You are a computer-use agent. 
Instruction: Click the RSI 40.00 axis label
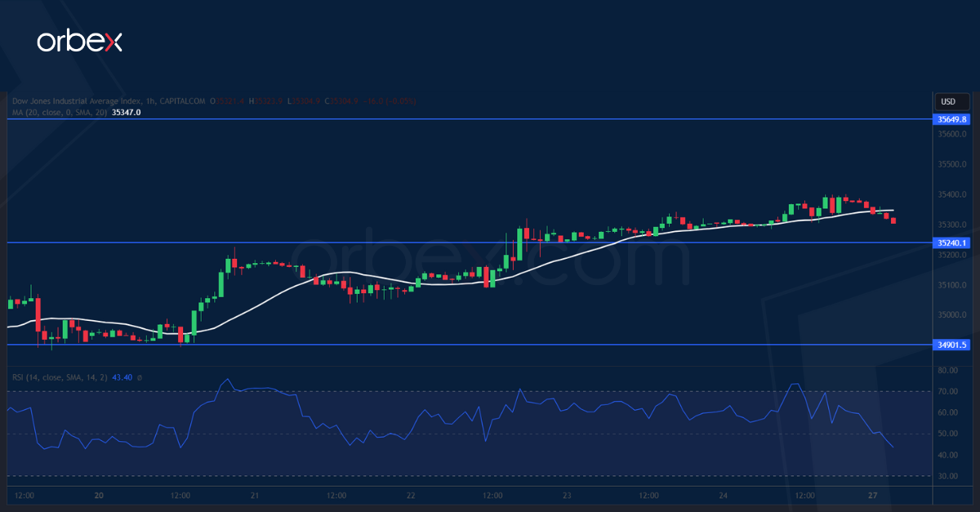coord(947,456)
